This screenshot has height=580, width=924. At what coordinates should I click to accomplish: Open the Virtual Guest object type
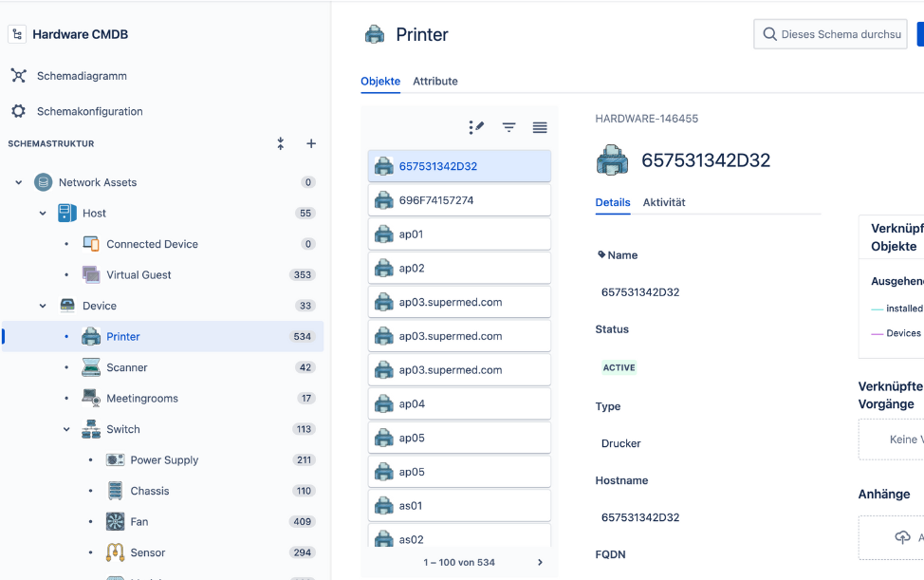coord(139,275)
